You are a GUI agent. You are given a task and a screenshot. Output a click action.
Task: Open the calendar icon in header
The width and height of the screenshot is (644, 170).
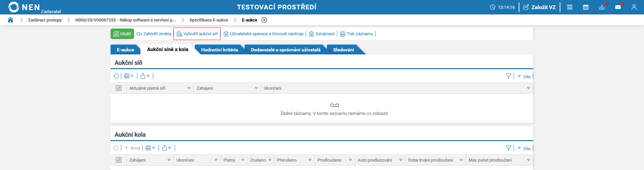(x=586, y=7)
